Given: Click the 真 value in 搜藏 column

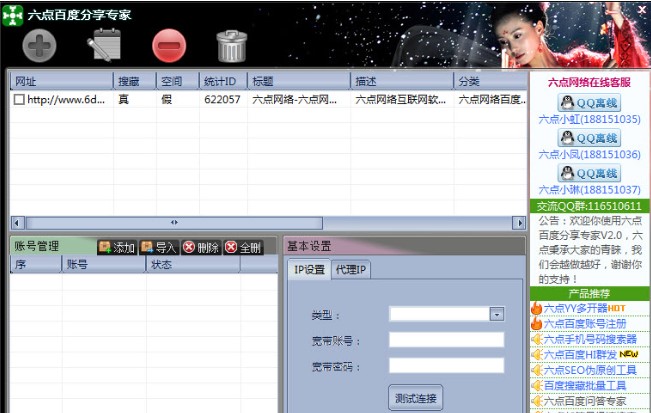Looking at the screenshot, I should pos(124,100).
